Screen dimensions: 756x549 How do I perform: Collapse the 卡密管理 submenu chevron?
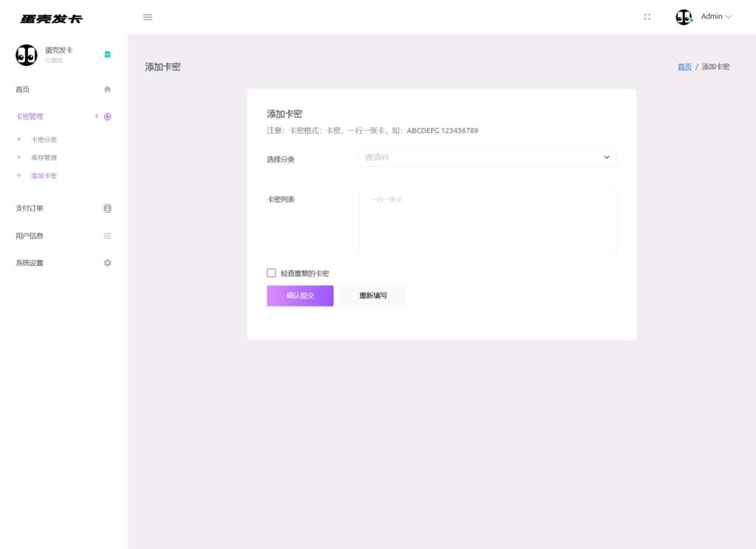point(96,117)
